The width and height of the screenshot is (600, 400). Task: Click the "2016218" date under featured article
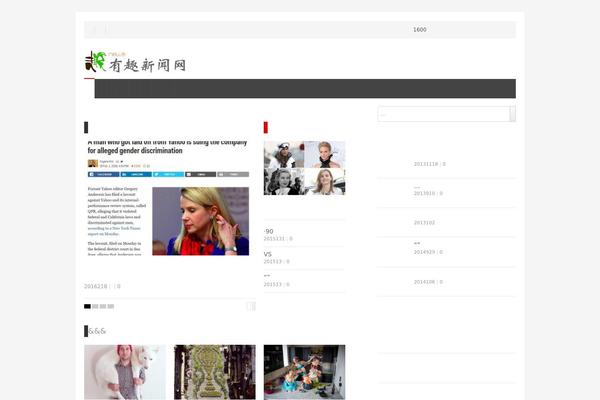(x=95, y=286)
